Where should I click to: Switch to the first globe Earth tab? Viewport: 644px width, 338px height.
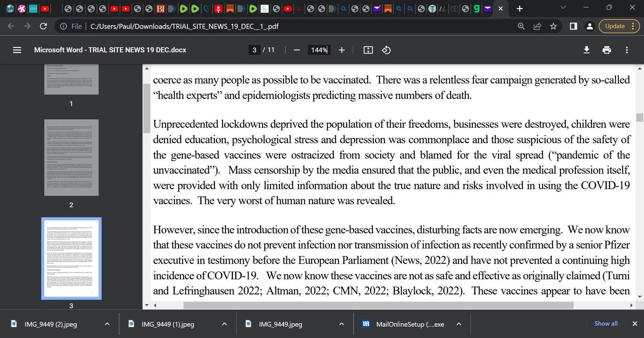pyautogui.click(x=10, y=9)
